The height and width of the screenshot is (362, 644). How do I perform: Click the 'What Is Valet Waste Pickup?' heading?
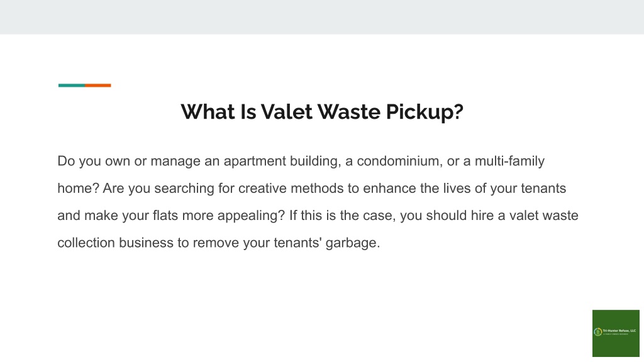[322, 112]
